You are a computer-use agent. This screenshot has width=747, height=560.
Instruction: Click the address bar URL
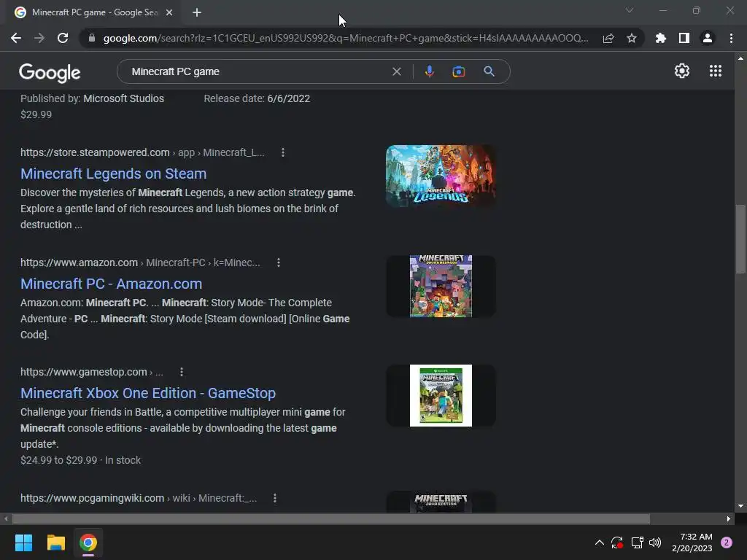point(345,38)
